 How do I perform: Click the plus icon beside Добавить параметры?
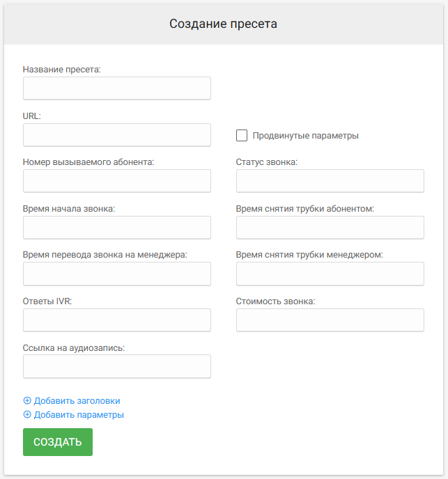point(27,414)
